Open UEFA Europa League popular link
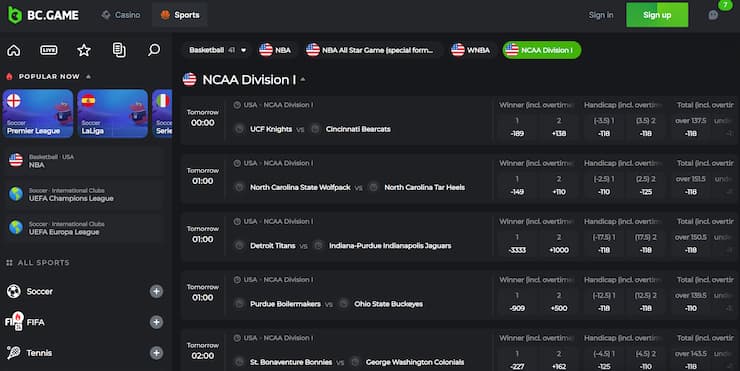 [84, 228]
